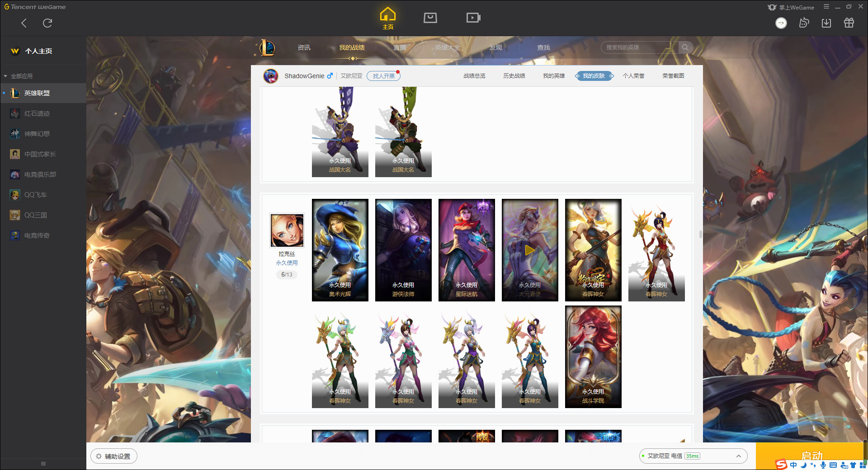Toggle Sogou 中 Chinese input mode
This screenshot has width=868, height=470.
click(793, 465)
